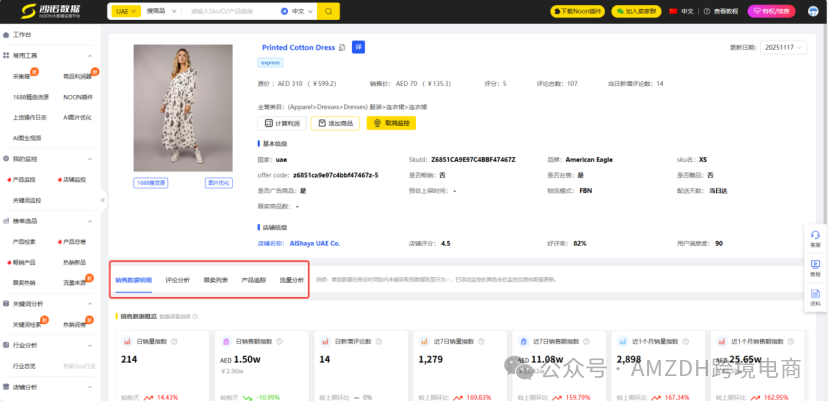Image resolution: width=828 pixels, height=401 pixels.
Task: Open the 搜商品 search type dropdown
Action: [x=158, y=11]
